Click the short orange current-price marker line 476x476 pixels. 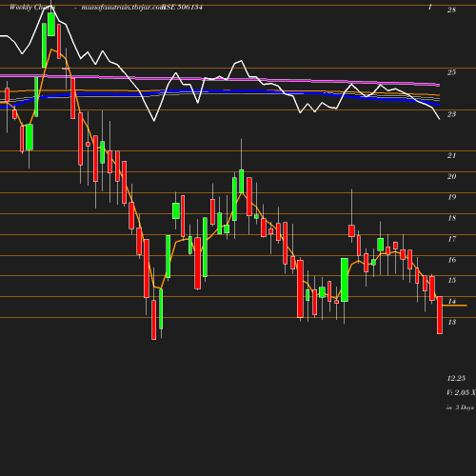[454, 306]
